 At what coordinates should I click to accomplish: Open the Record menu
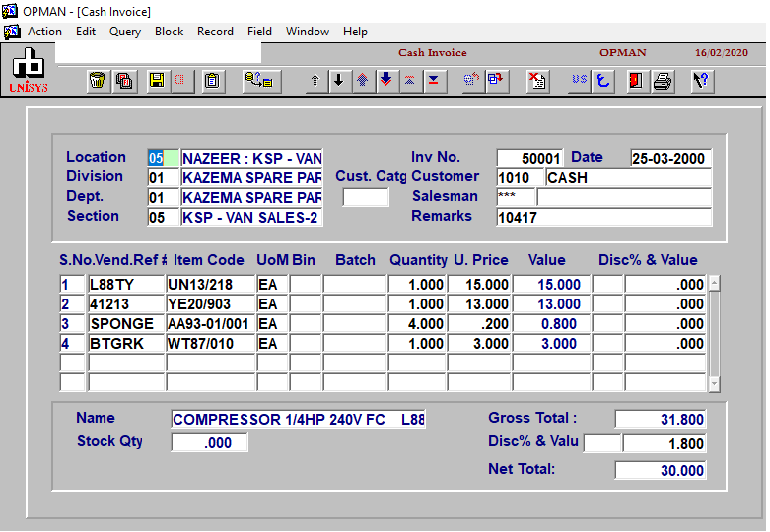pyautogui.click(x=215, y=32)
